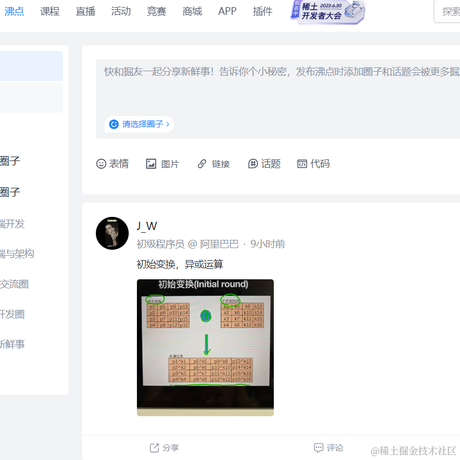This screenshot has height=460, width=460.
Task: Select the sidebar item ending in 交流圈
Action: [x=14, y=284]
